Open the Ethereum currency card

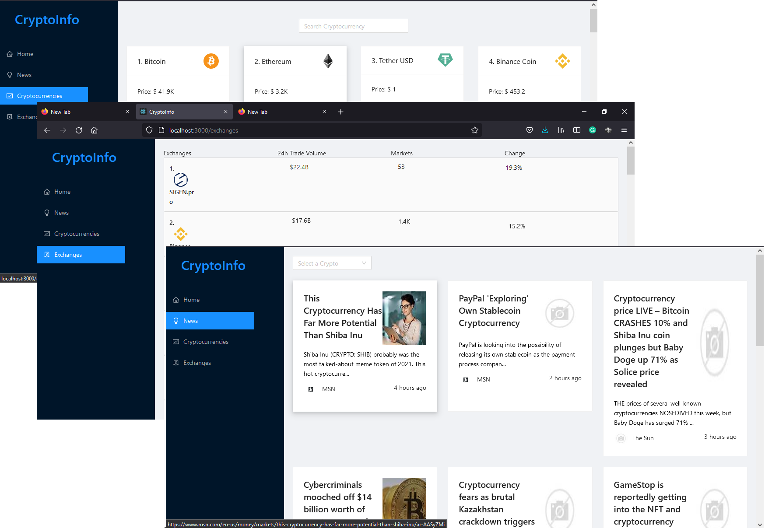[295, 74]
